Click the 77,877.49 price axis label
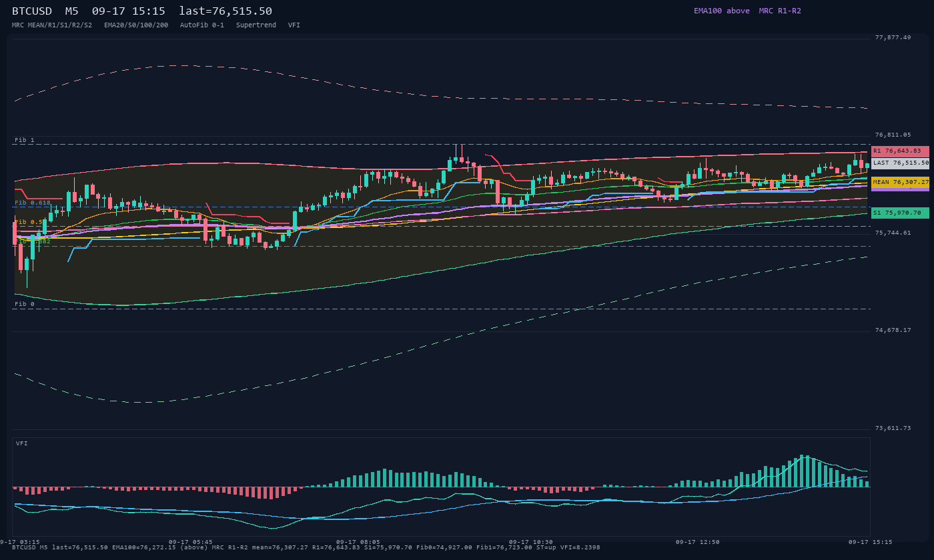Viewport: 934px width, 560px height. (x=893, y=38)
